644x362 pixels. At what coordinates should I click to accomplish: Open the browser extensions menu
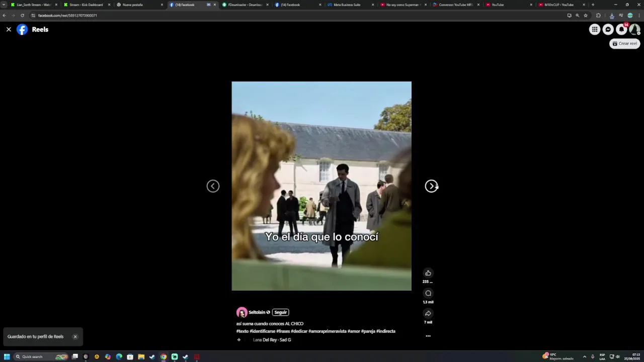click(x=598, y=16)
